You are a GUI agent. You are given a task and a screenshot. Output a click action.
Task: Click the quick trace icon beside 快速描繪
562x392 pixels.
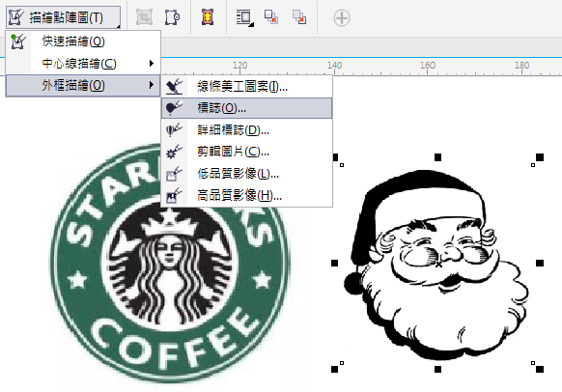(x=17, y=42)
